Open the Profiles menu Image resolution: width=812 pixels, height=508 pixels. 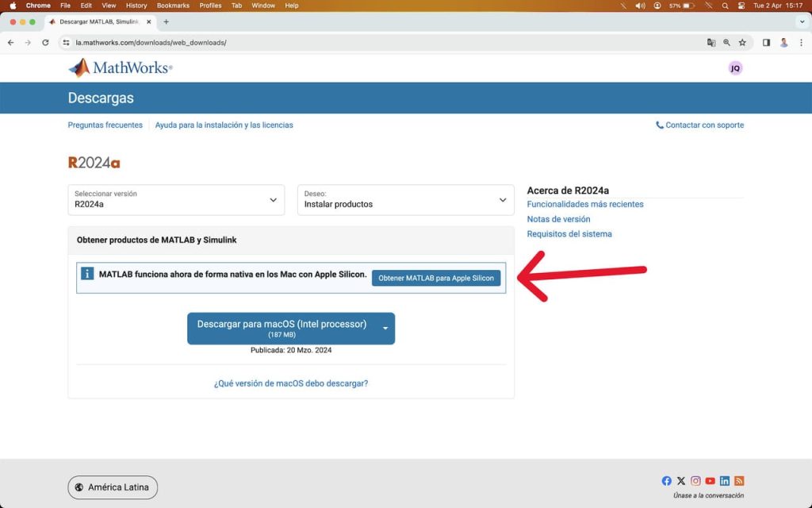coord(210,6)
